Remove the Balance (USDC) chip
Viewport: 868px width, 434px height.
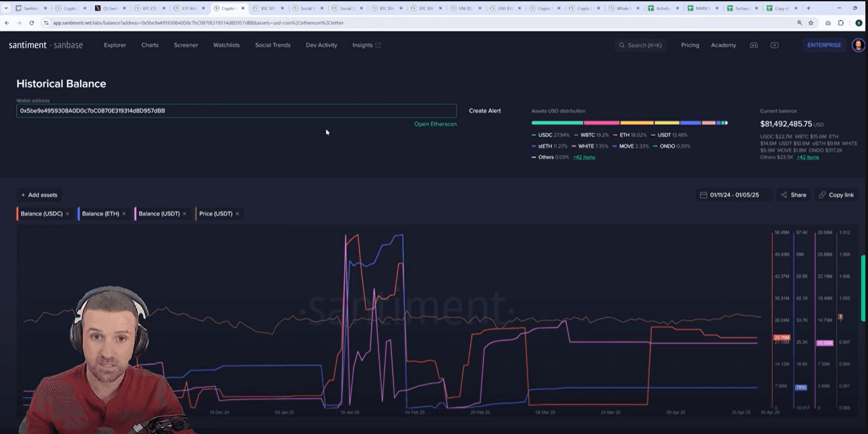tap(68, 214)
